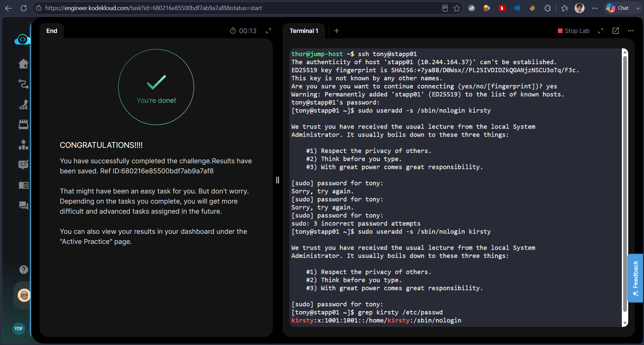The image size is (644, 345).
Task: Click the terminal vertical scrollbar thumb
Action: click(625, 184)
